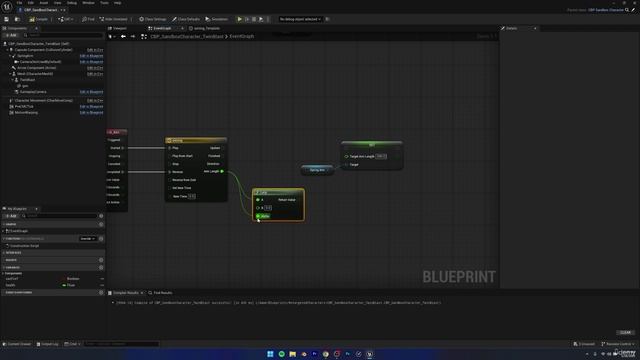The image size is (640, 360).
Task: Select the MotionWarping component
Action: 26,113
